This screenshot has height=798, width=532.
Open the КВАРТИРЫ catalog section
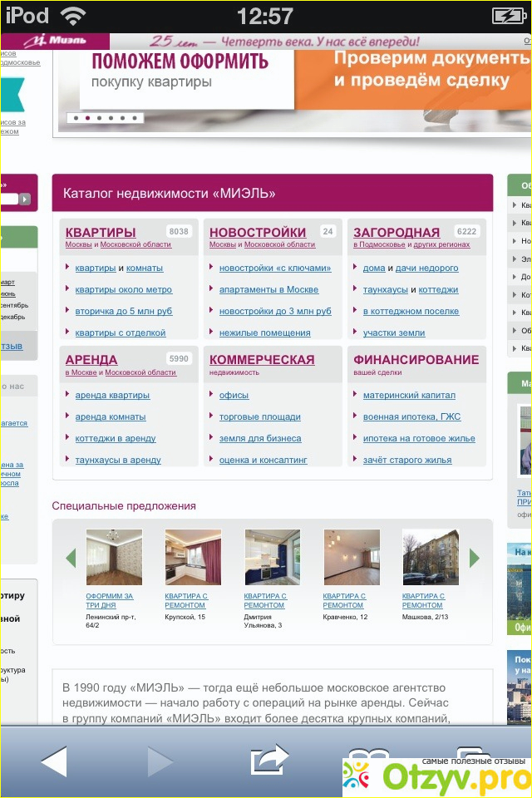point(101,233)
